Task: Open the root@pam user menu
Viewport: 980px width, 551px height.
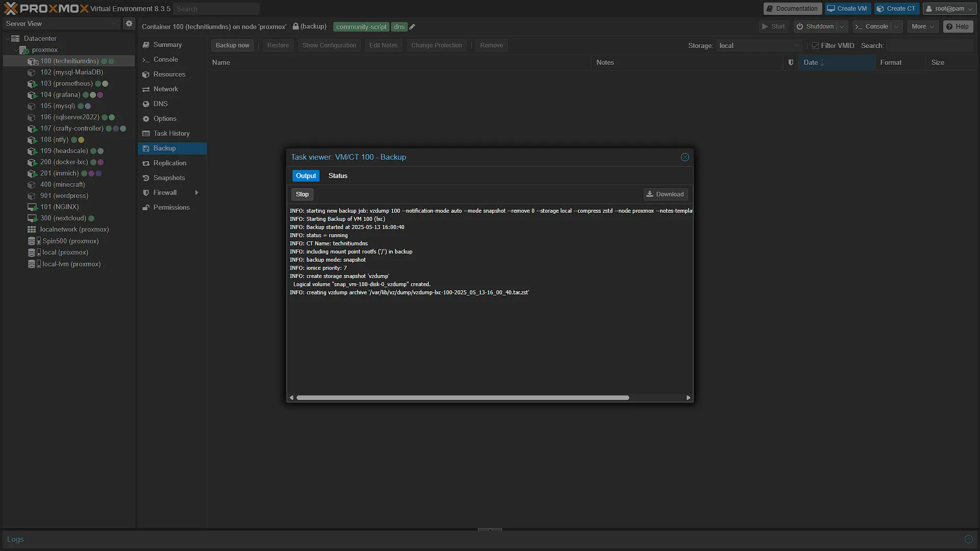Action: click(x=949, y=9)
